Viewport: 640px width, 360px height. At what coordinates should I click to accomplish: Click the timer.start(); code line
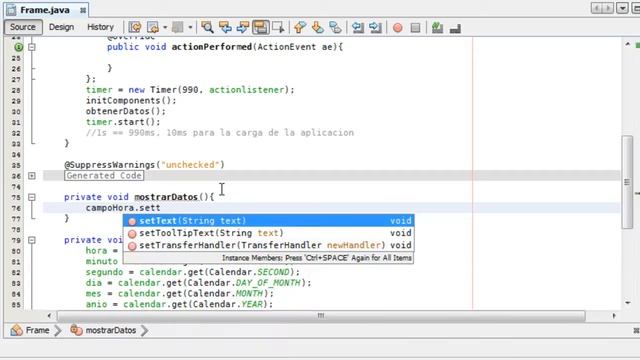pyautogui.click(x=123, y=122)
